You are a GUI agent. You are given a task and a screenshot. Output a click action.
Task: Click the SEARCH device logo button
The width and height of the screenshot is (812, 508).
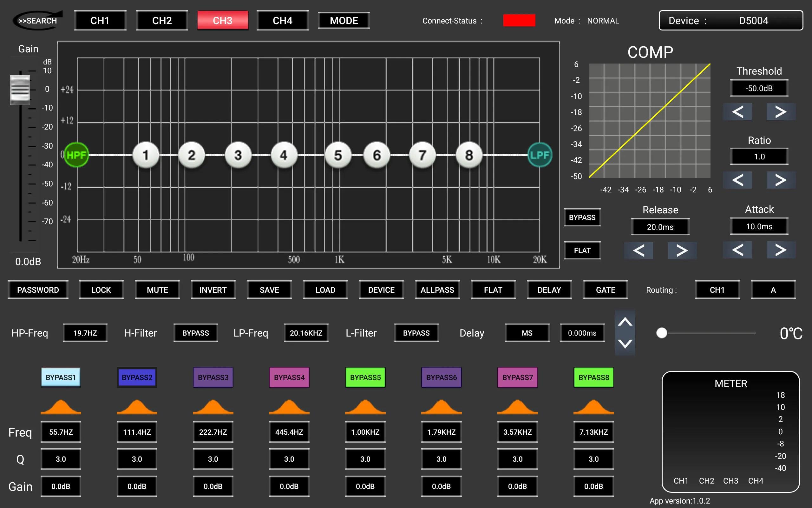[37, 21]
